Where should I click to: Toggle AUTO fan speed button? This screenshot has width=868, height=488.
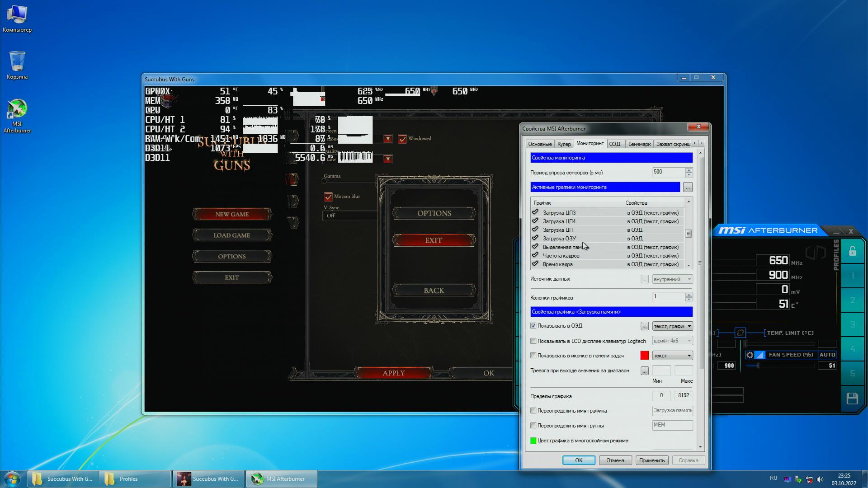click(827, 355)
